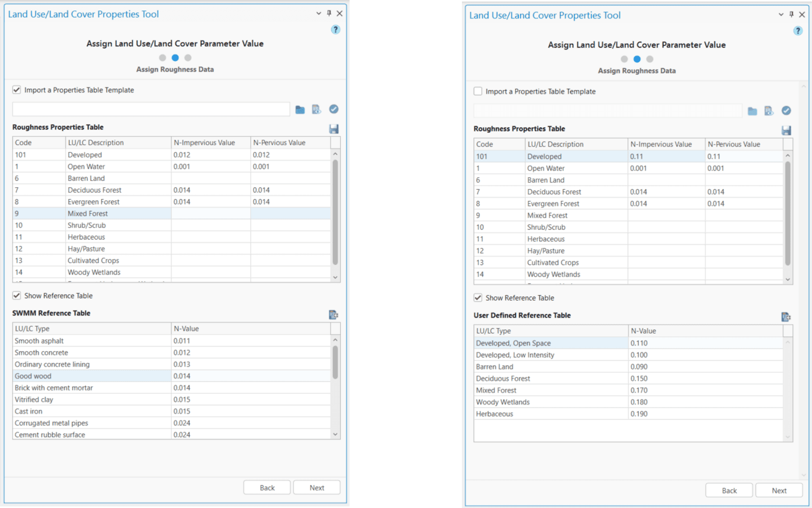812x508 pixels.
Task: Click Next to continue the wizard
Action: 316,487
